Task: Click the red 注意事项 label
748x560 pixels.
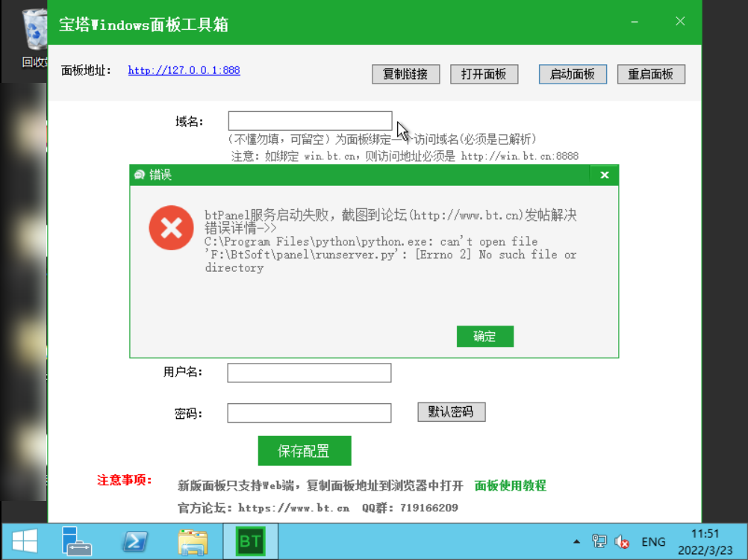Action: tap(125, 480)
